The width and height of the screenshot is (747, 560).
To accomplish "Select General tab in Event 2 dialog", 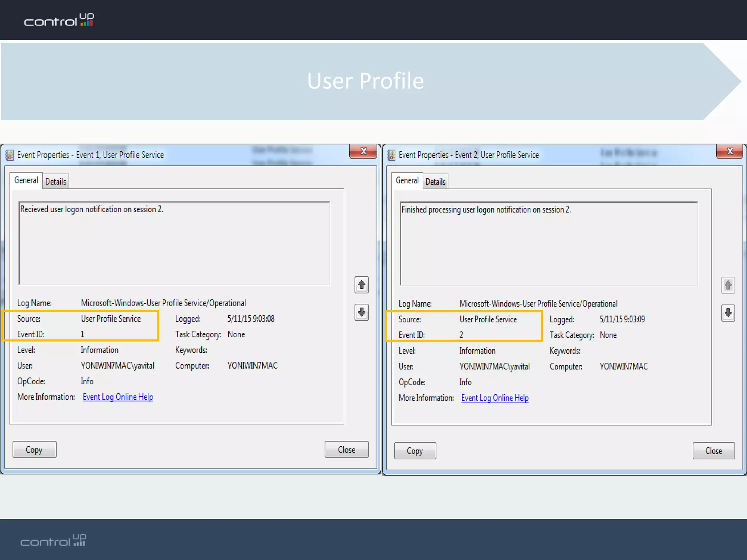I will tap(407, 180).
